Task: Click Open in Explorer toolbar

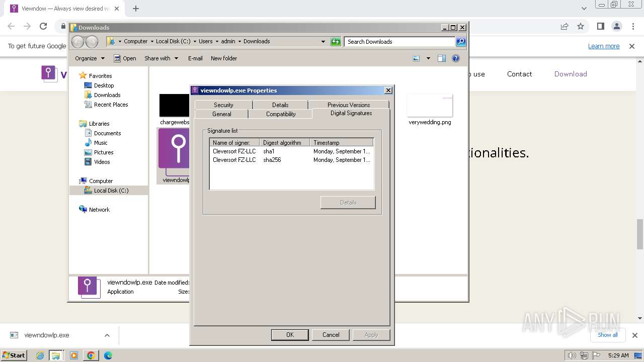Action: (x=125, y=58)
